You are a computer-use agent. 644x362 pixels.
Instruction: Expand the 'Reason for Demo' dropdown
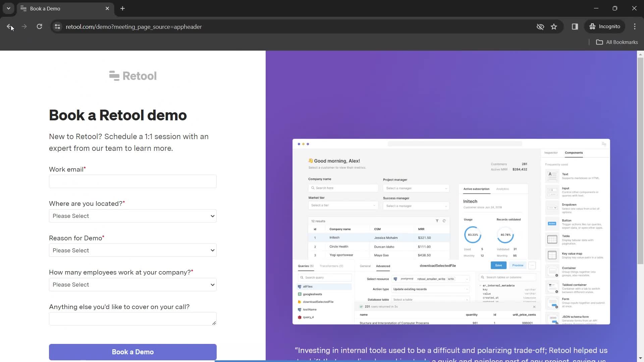pos(133,251)
